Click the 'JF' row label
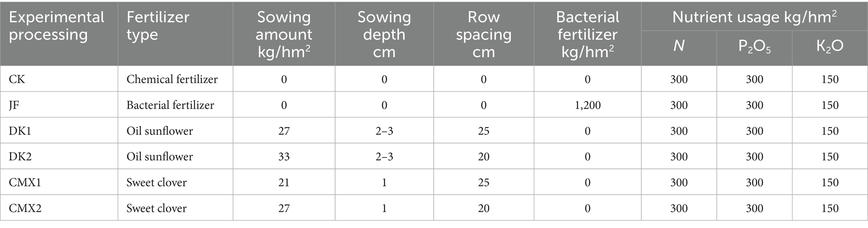The image size is (868, 228). click(x=14, y=105)
